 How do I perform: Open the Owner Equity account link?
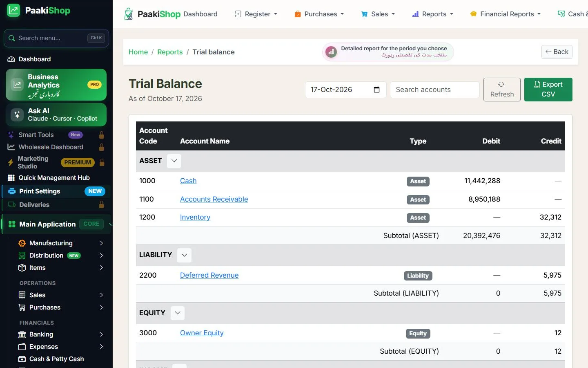click(202, 333)
